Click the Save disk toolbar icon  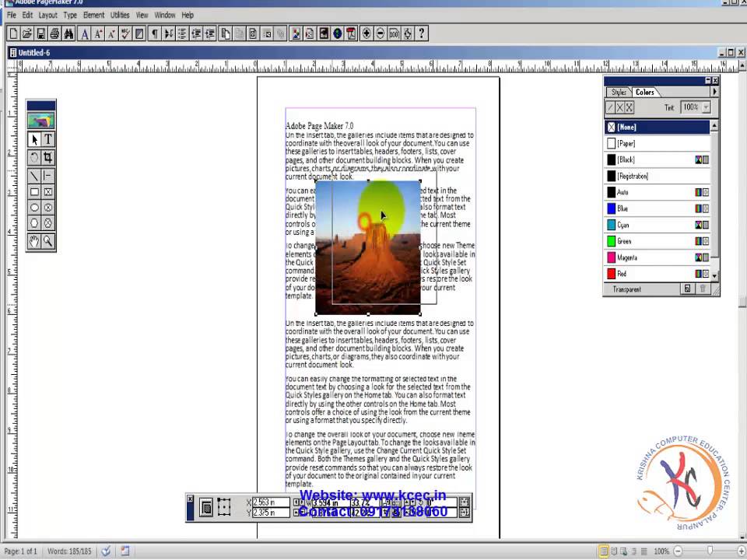pyautogui.click(x=41, y=33)
